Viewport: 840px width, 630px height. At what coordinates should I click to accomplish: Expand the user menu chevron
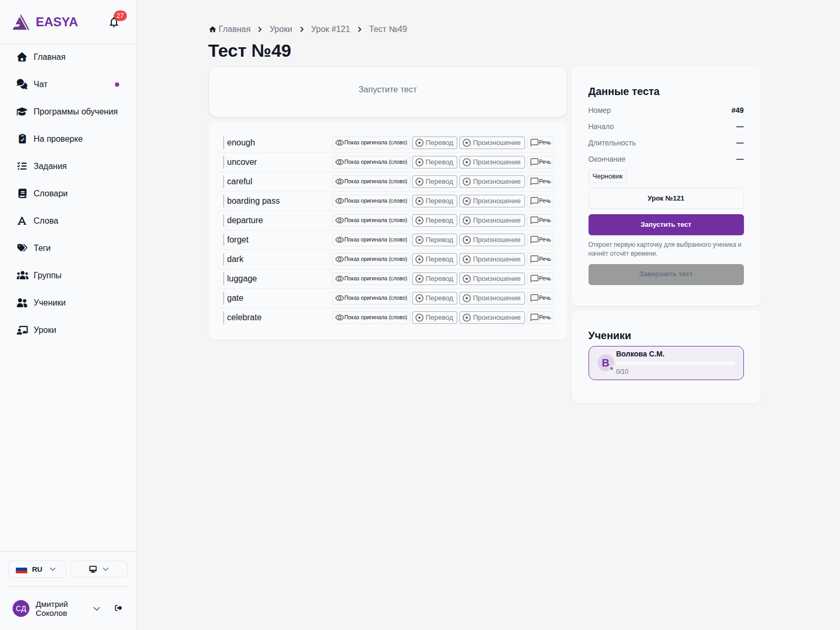click(x=97, y=608)
